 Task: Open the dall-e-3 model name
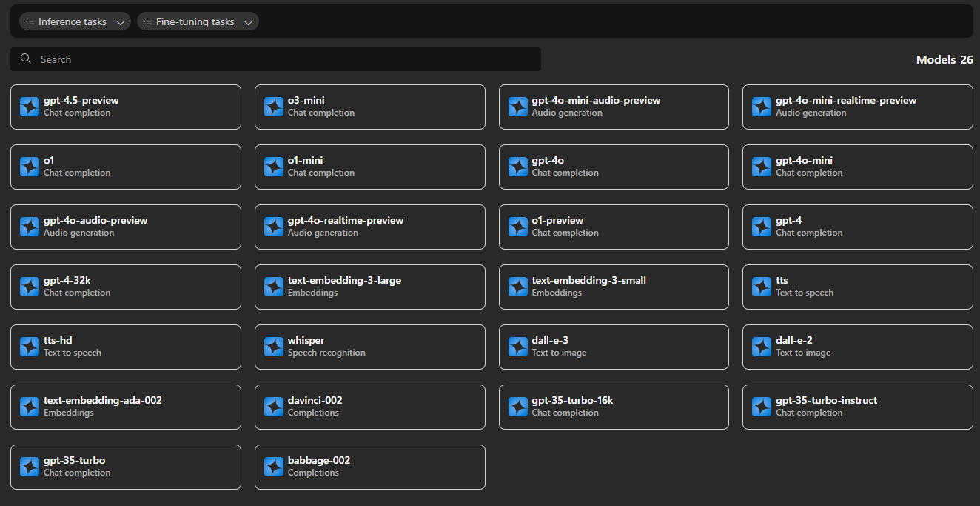[550, 341]
